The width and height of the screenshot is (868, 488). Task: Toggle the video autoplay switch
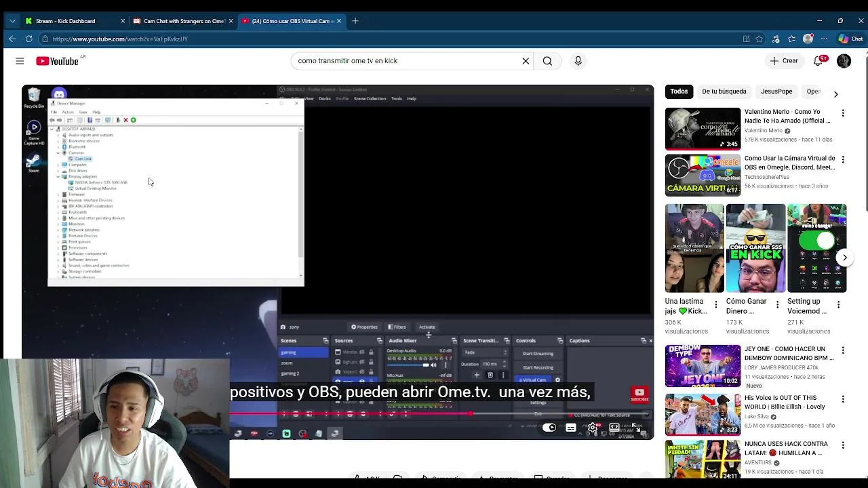(549, 428)
